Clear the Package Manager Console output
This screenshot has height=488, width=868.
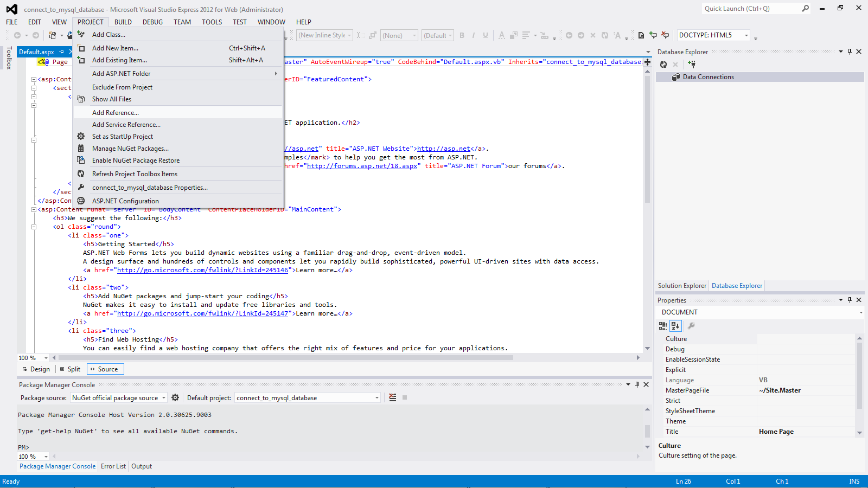[x=392, y=397]
